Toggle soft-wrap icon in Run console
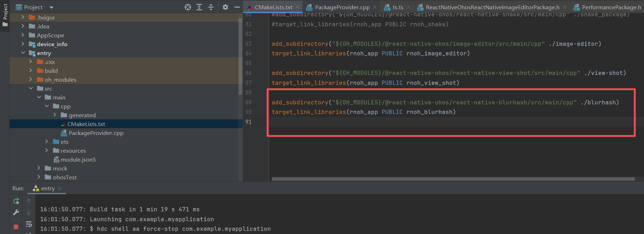The image size is (644, 234). tap(29, 224)
